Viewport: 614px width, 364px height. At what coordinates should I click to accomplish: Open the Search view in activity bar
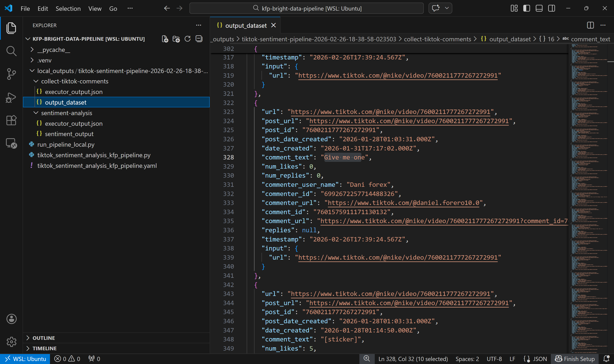11,51
